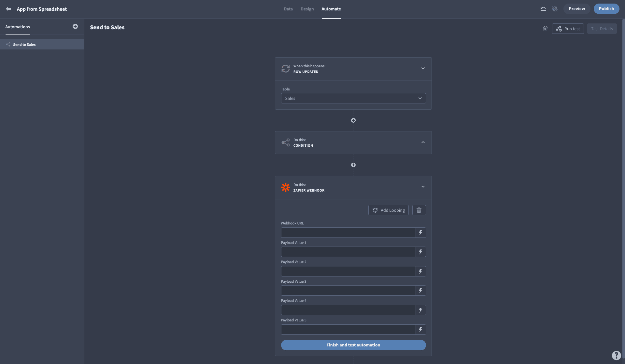Focus the Payload Value 5 input
Image resolution: width=625 pixels, height=364 pixels.
point(348,330)
